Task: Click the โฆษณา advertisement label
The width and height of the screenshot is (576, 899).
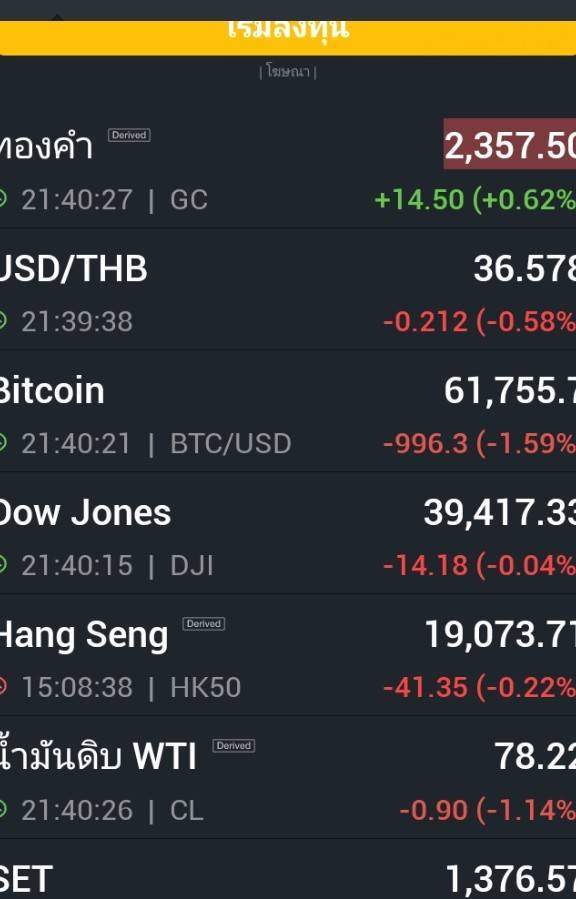Action: (288, 72)
